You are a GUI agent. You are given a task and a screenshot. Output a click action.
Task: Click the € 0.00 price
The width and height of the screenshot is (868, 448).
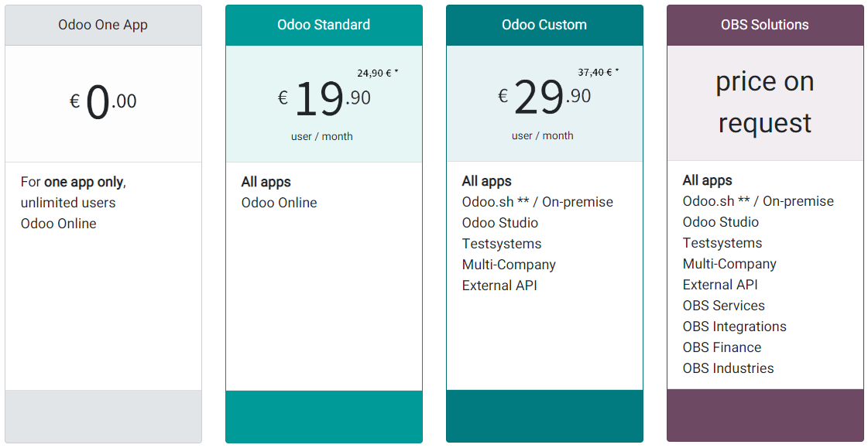pyautogui.click(x=103, y=101)
